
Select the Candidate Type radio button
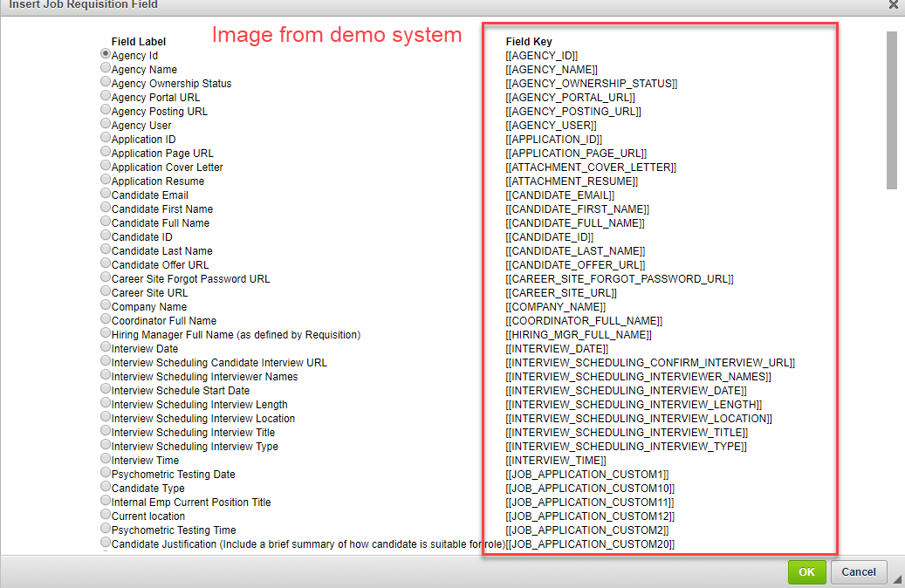point(105,487)
